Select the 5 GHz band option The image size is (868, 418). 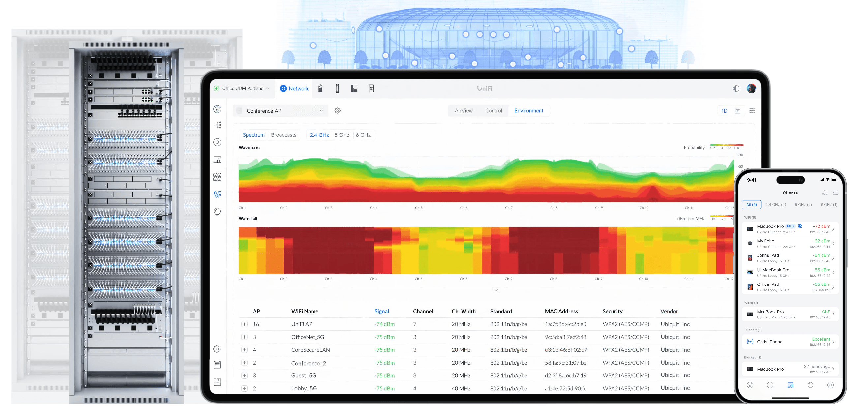coord(342,135)
